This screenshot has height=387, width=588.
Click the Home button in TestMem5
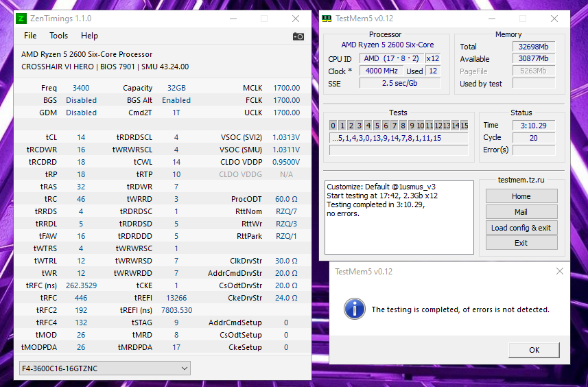(x=521, y=196)
